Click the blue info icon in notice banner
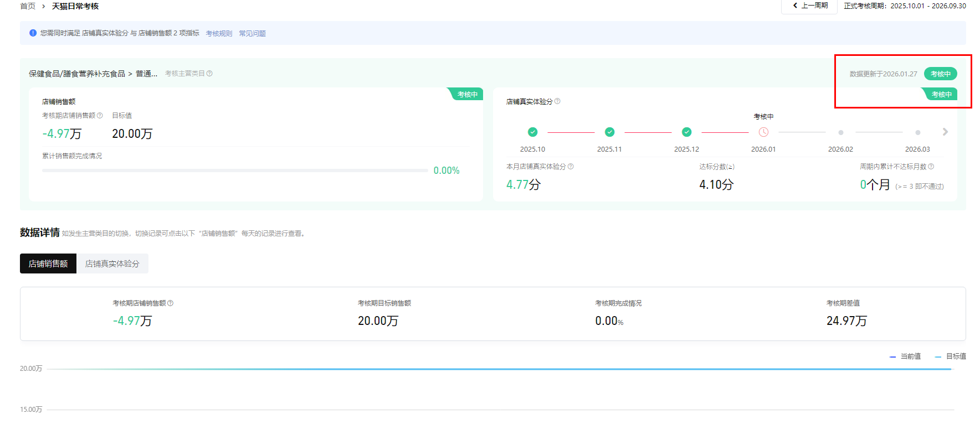 point(33,33)
